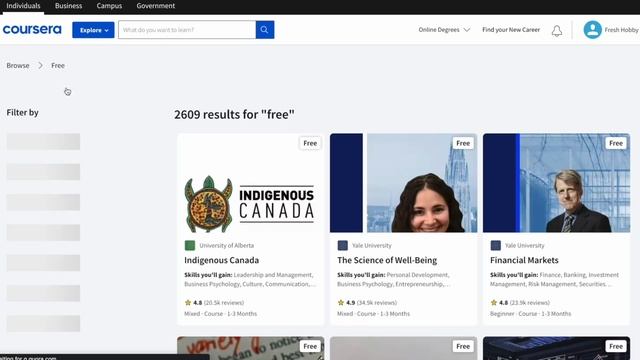Open the notifications bell
Image resolution: width=640 pixels, height=360 pixels.
pos(557,31)
